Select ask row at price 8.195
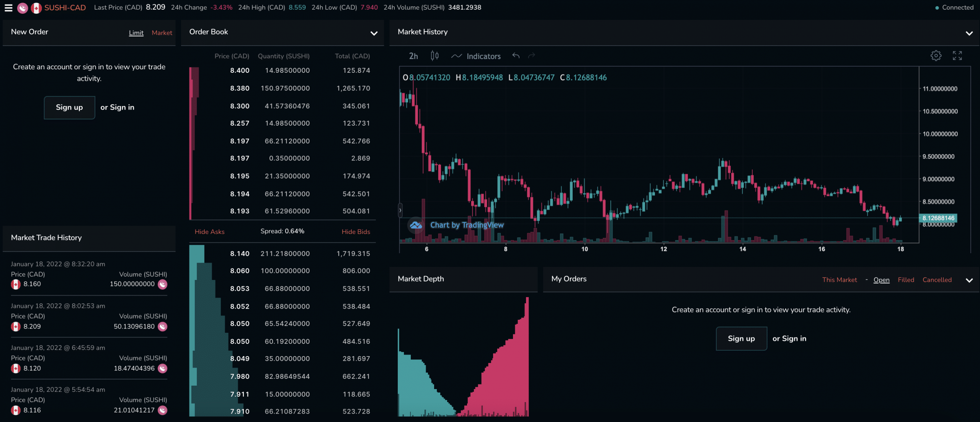Screen dimensions: 980x422 coord(283,176)
